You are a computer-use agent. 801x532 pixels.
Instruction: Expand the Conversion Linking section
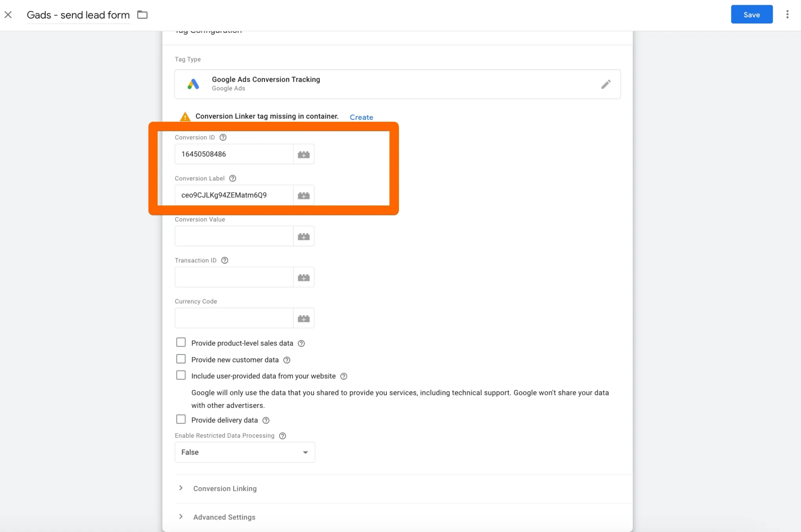(224, 488)
